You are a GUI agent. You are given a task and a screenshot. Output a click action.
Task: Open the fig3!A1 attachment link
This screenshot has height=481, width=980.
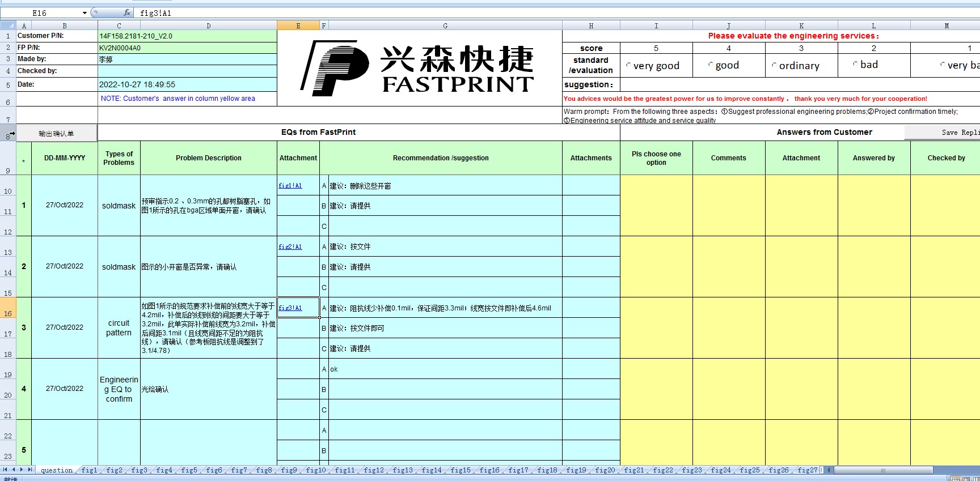tap(290, 308)
